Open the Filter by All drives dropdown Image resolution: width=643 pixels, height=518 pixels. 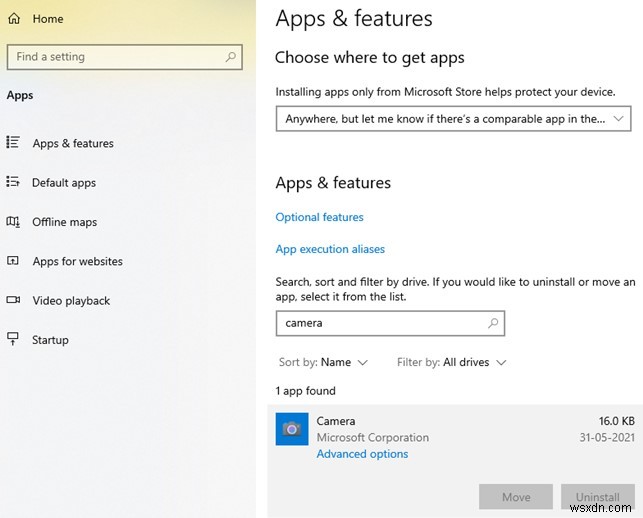451,362
